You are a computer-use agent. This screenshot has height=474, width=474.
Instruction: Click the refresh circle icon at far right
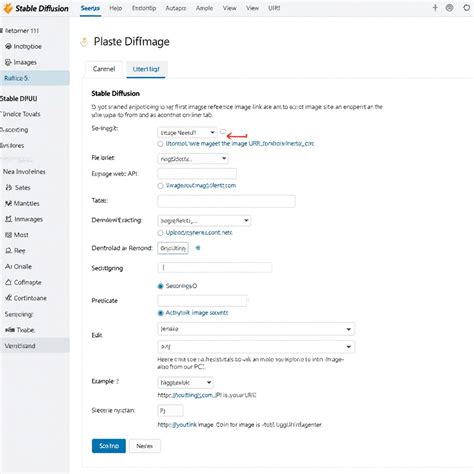tap(466, 7)
